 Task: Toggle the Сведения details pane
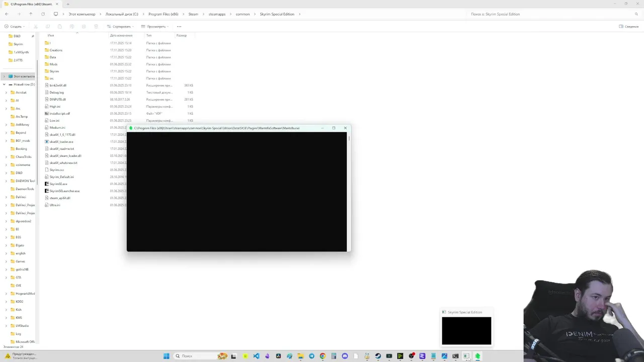coord(629,27)
